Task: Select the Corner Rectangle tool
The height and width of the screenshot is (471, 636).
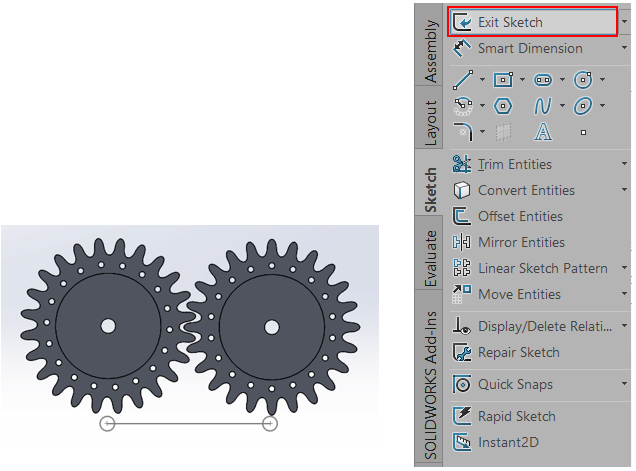Action: click(x=503, y=80)
